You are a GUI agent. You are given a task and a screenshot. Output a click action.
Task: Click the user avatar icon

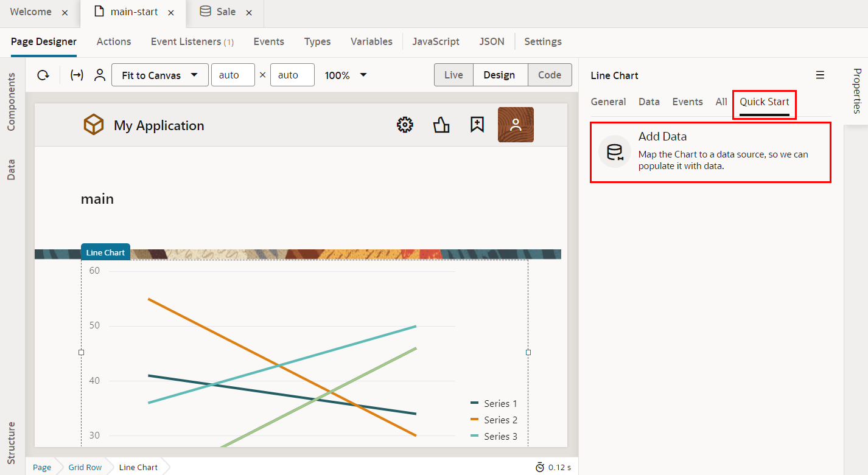click(516, 125)
